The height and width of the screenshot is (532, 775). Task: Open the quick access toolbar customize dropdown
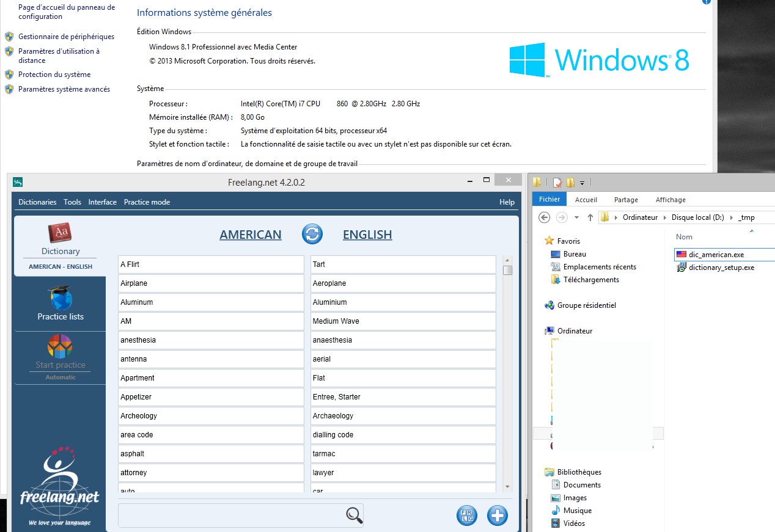582,183
